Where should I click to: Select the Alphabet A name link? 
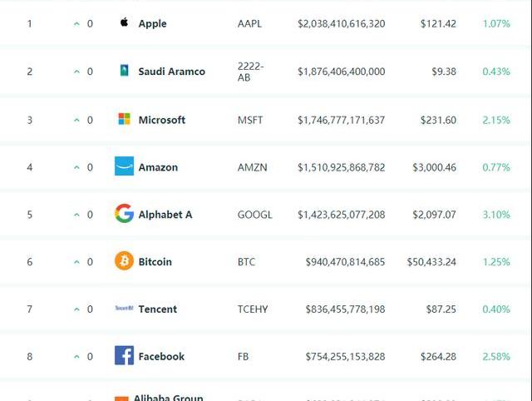tap(165, 215)
